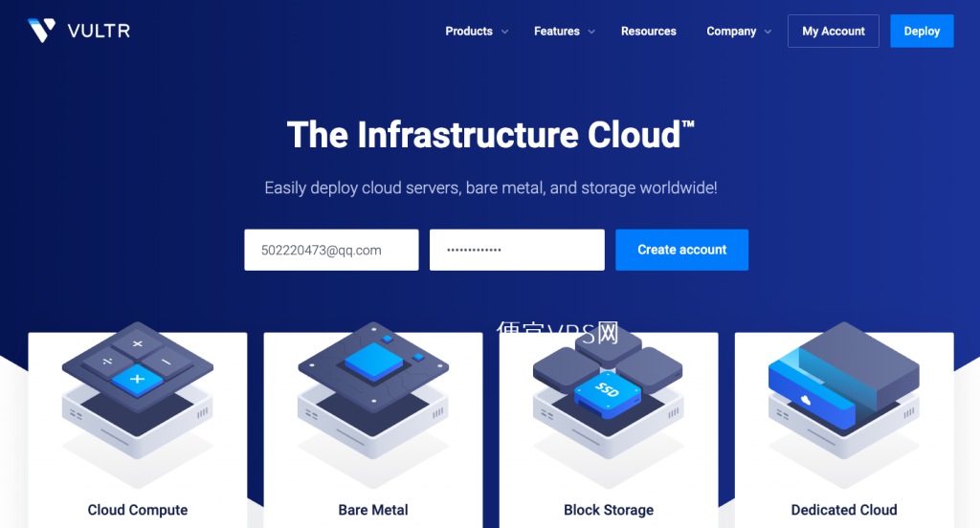The height and width of the screenshot is (528, 980).
Task: Expand the Features dropdown chevron
Action: coord(591,32)
